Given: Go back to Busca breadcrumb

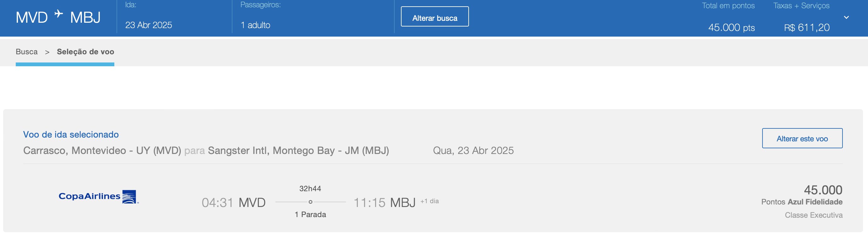Looking at the screenshot, I should pos(27,52).
